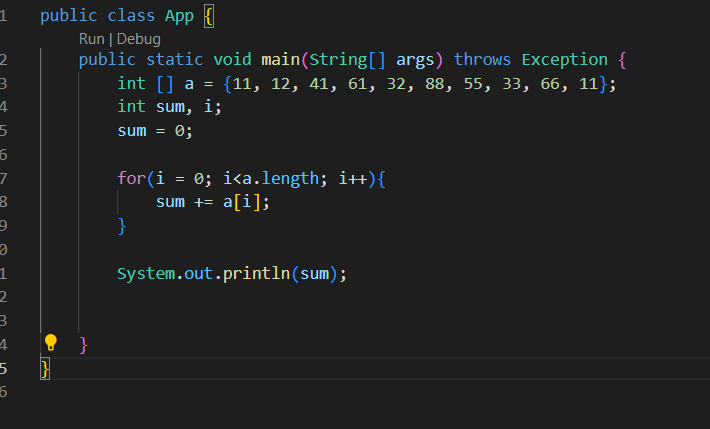Click the method name main
The width and height of the screenshot is (710, 429).
[x=281, y=59]
